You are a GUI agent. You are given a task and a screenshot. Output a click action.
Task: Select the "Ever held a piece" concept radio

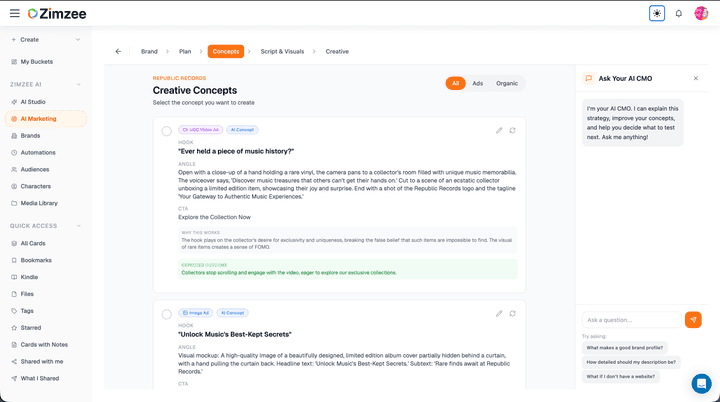(167, 131)
